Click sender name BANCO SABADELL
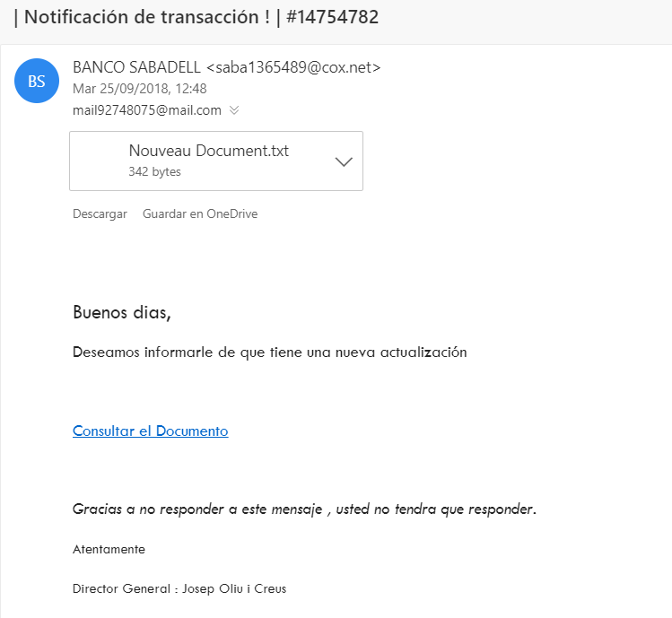Screen dimensions: 672x618 (136, 67)
